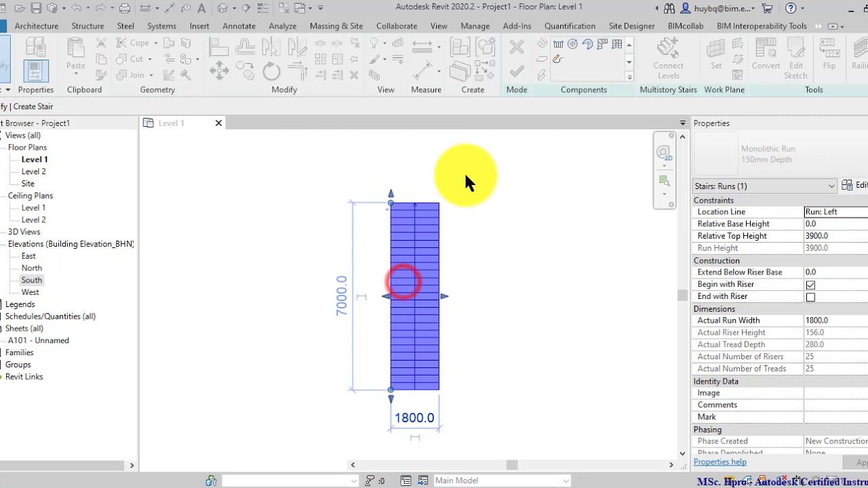Open the Main Model design options dropdown

tap(502, 481)
